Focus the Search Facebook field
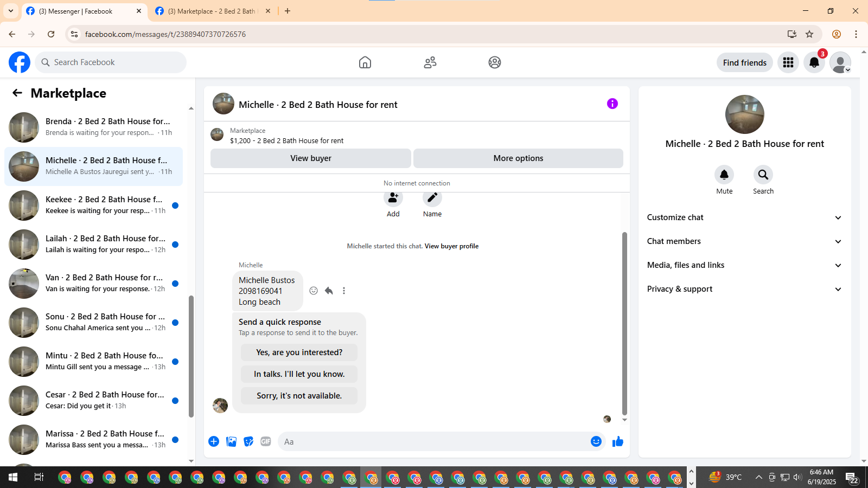The image size is (868, 488). coord(111,62)
